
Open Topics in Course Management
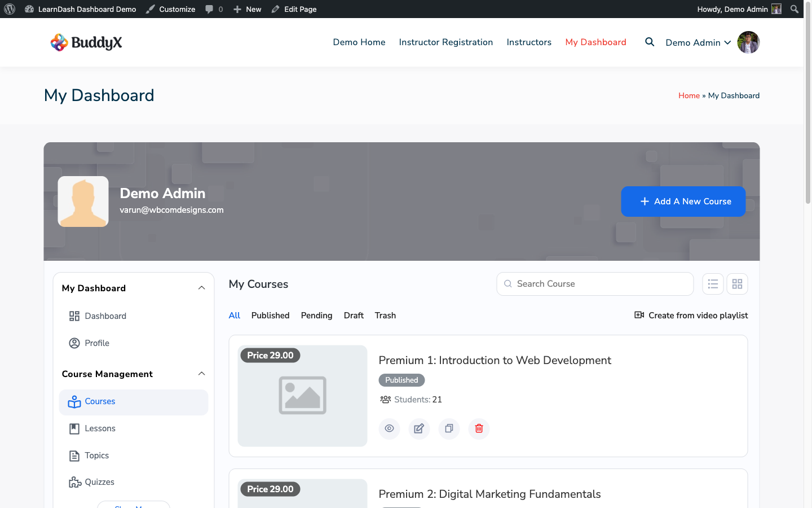tap(96, 455)
